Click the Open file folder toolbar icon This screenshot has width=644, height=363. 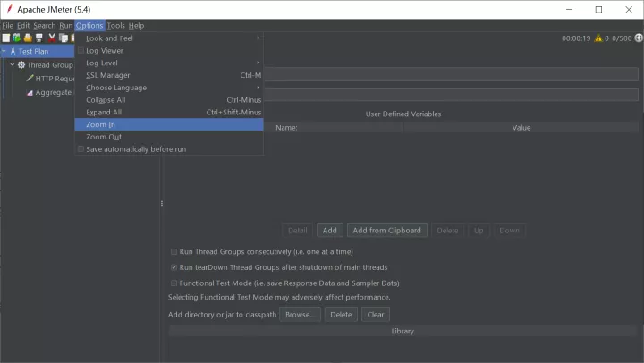[28, 38]
